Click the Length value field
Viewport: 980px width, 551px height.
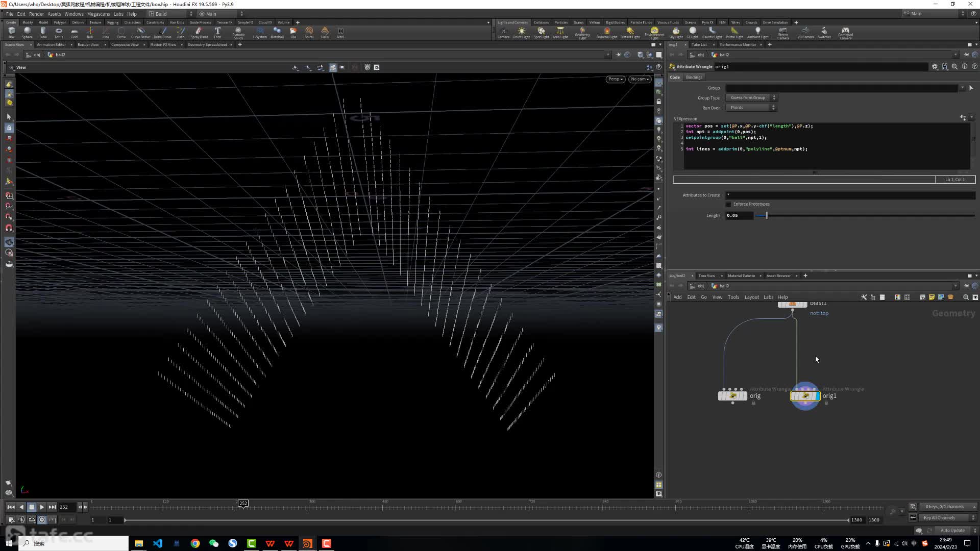(x=739, y=215)
